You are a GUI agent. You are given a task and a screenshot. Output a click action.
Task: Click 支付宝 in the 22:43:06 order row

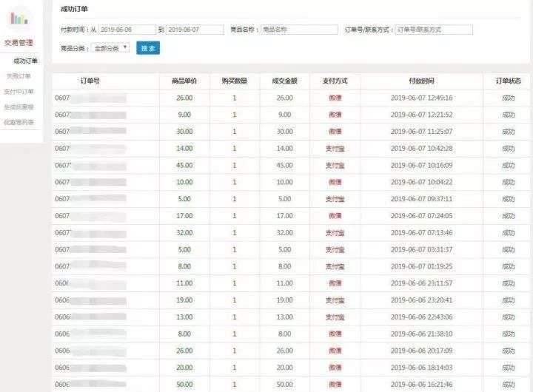pos(335,317)
